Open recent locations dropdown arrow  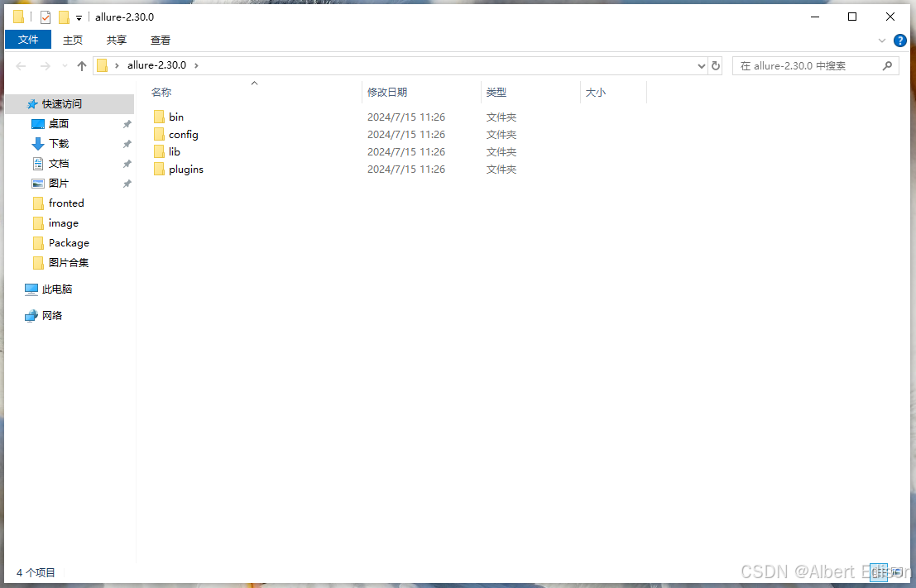65,66
